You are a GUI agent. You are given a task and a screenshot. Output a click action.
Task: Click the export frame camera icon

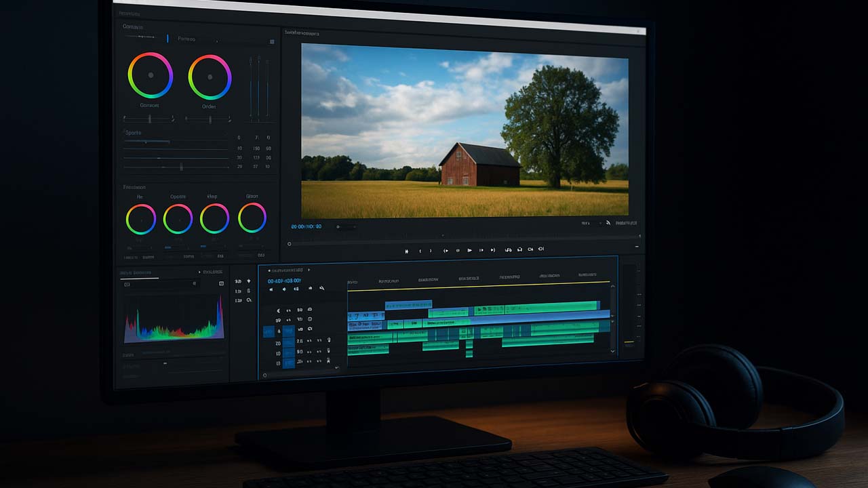tap(530, 249)
